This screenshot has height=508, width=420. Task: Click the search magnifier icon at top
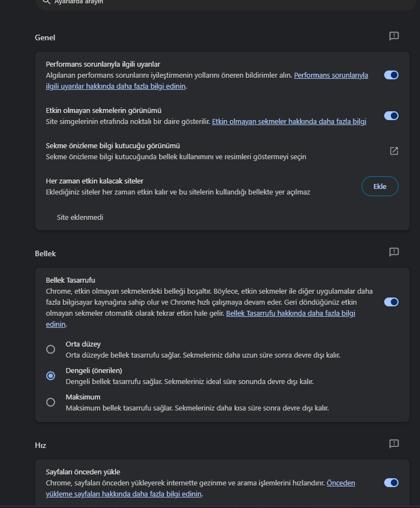coord(46,2)
